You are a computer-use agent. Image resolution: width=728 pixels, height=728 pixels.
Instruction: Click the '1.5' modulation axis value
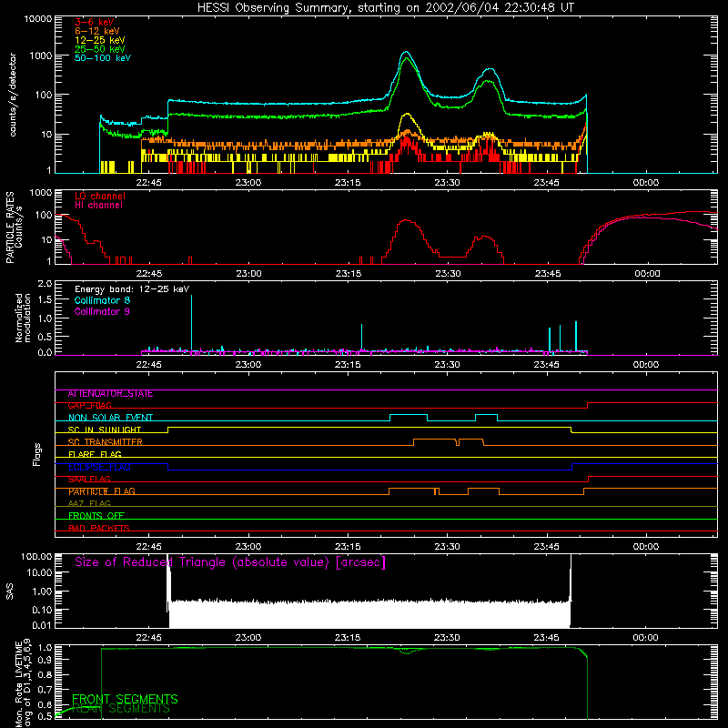pyautogui.click(x=45, y=300)
